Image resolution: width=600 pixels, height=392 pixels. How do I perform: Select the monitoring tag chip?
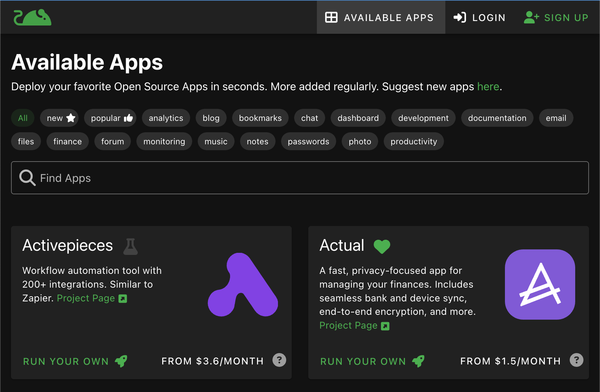pyautogui.click(x=164, y=141)
